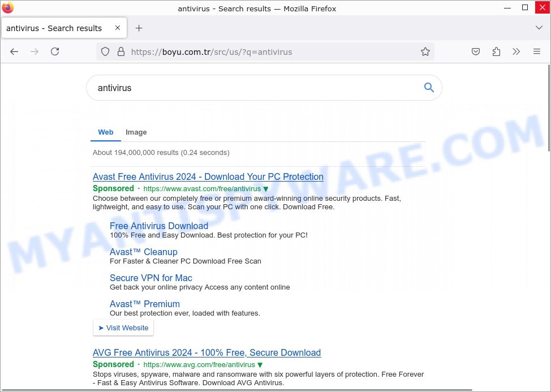Close the antivirus Search results tab
Screen dimensions: 551x392
(x=118, y=28)
